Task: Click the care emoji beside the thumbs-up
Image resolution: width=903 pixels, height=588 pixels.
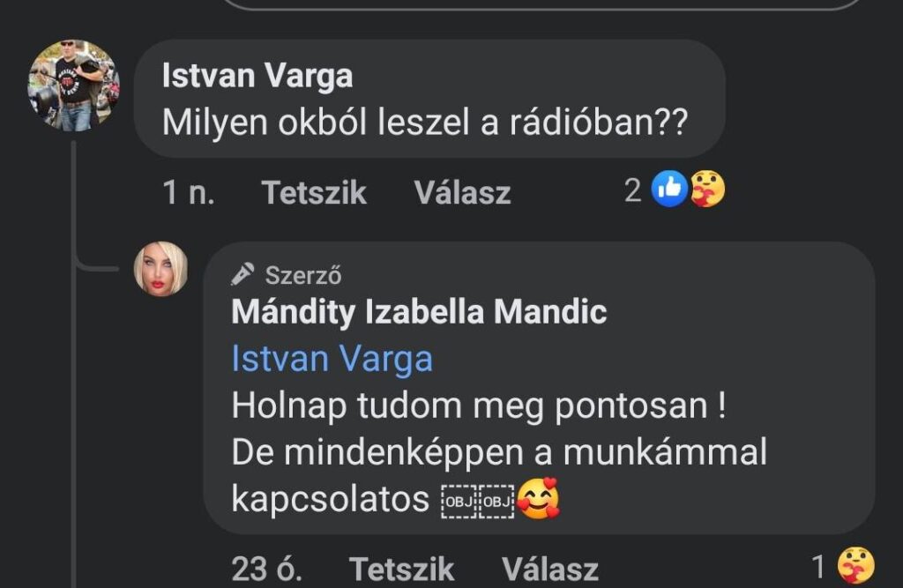Action: tap(707, 190)
